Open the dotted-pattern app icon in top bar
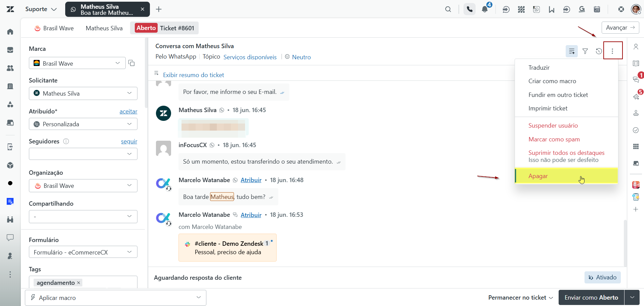644x306 pixels. [x=521, y=9]
